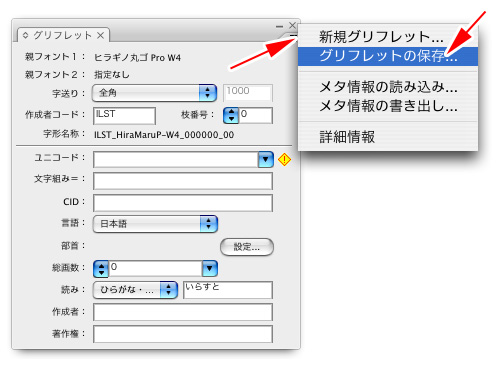
Task: Open the 言語 popup showing 日本語
Action: [155, 224]
